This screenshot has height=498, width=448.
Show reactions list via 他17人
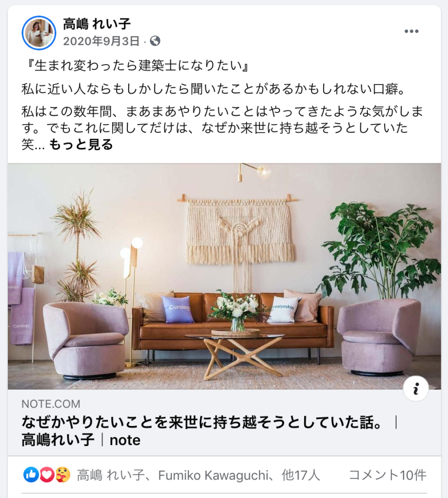pyautogui.click(x=300, y=476)
